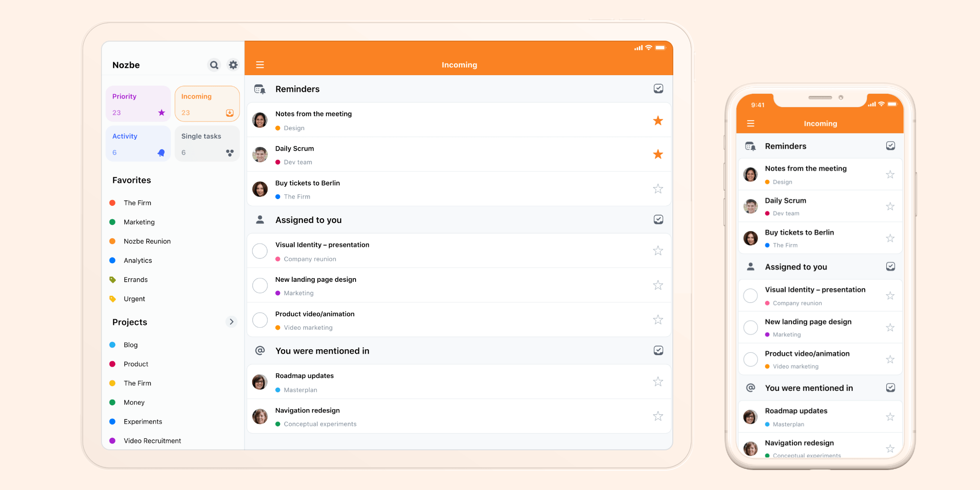Click the Reminders calendar-bell icon on tablet
The image size is (980, 490).
260,89
